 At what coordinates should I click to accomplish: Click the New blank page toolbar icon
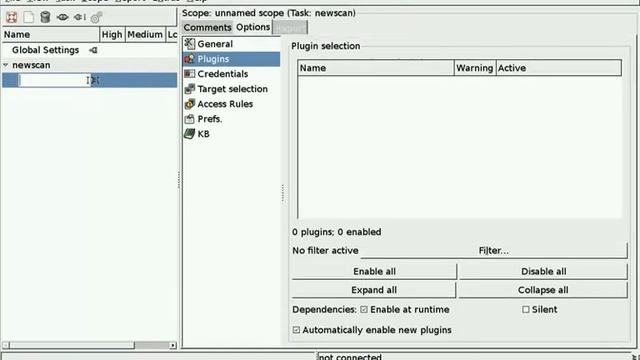tap(29, 17)
